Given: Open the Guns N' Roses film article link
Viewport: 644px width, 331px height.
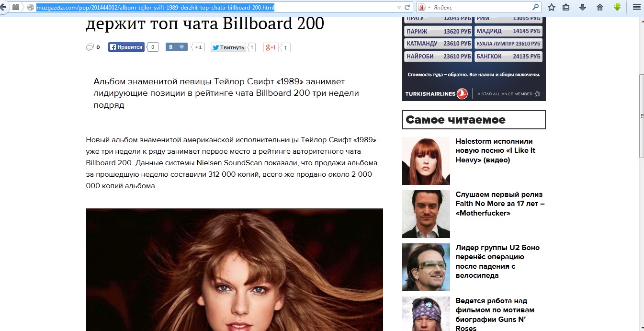Looking at the screenshot, I should click(x=495, y=314).
